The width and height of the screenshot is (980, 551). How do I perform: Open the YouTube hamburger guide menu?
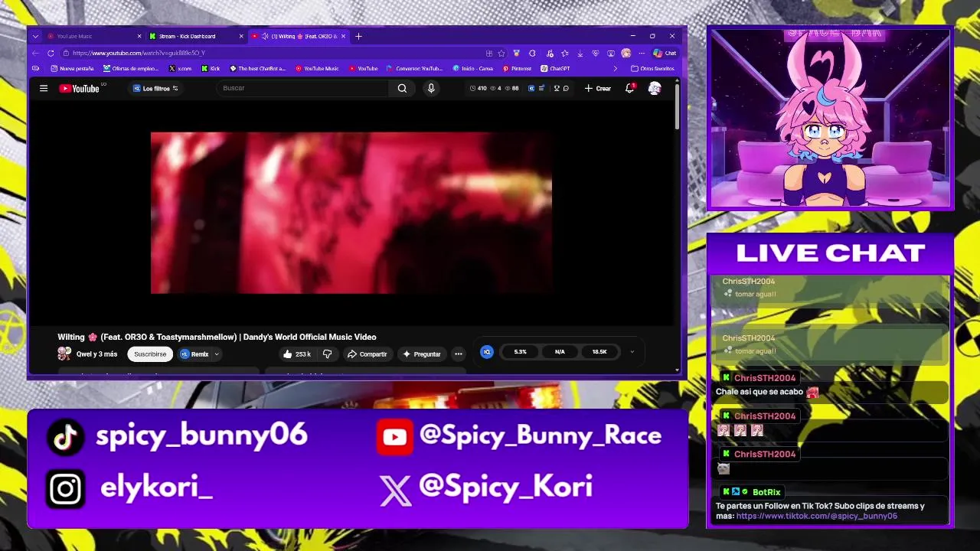44,88
